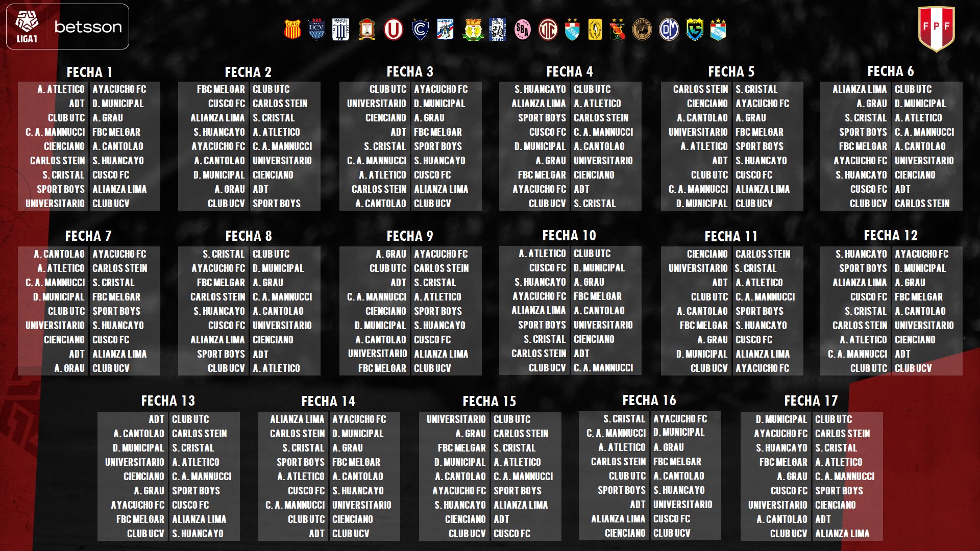The image size is (980, 551).
Task: Click the Fecha 14 fixtures table
Action: tap(328, 476)
